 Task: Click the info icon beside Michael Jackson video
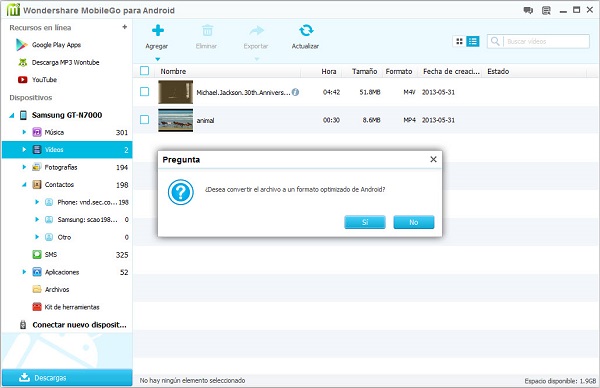[295, 92]
